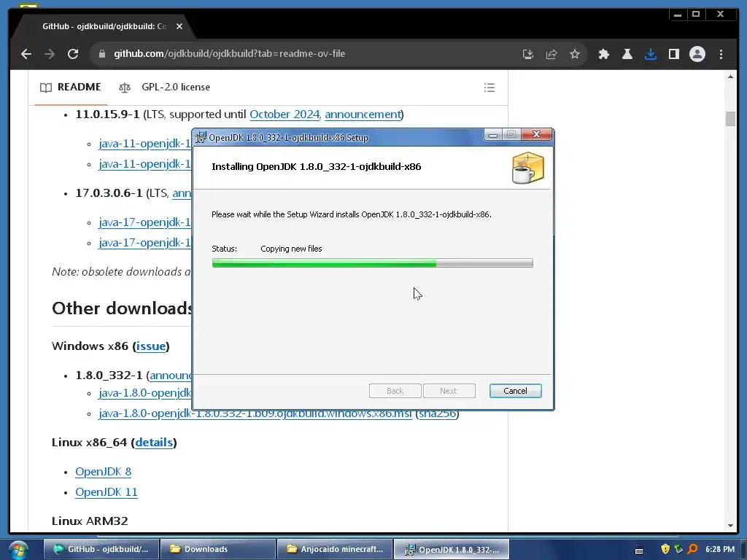Switch to the README tab

[x=71, y=87]
